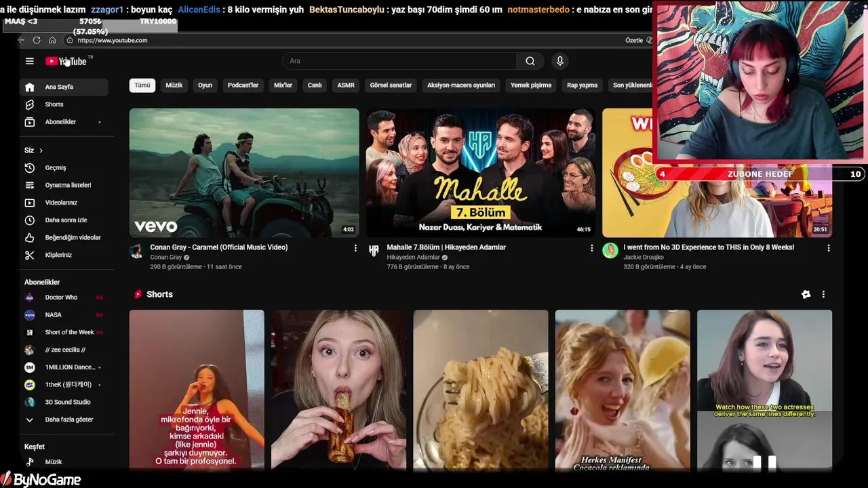Open Müzik under Keşfet
The height and width of the screenshot is (488, 868).
(64, 462)
